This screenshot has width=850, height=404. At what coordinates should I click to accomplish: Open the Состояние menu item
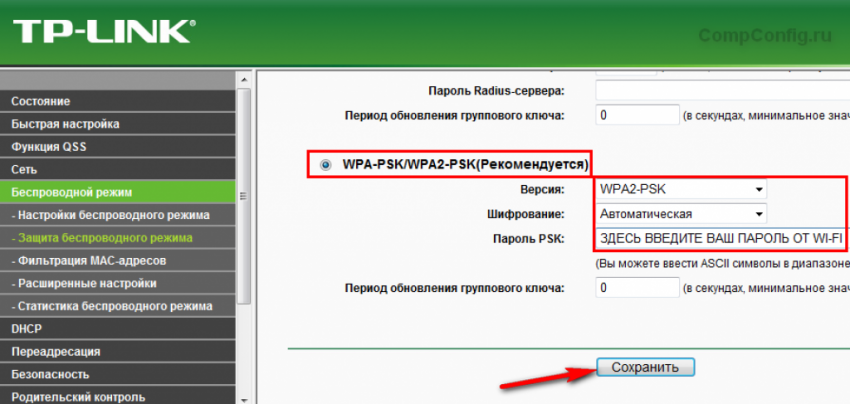point(41,102)
